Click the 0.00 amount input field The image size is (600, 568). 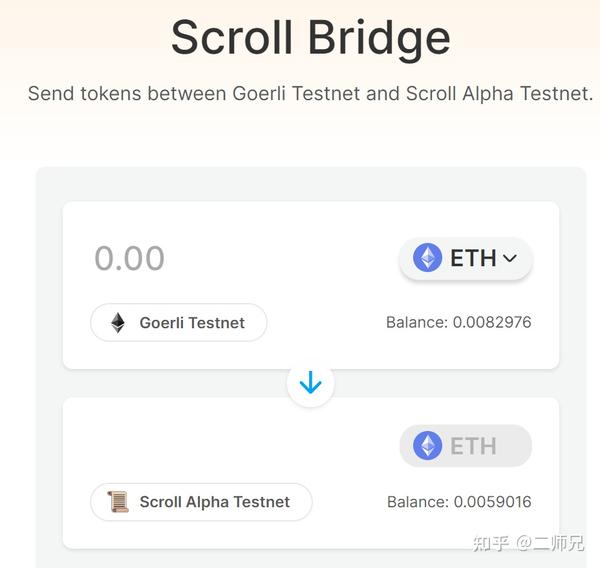130,258
